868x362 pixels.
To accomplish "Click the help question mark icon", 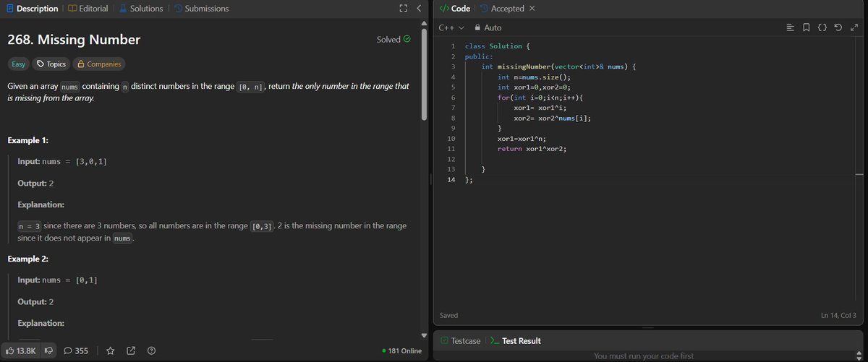I will 151,350.
